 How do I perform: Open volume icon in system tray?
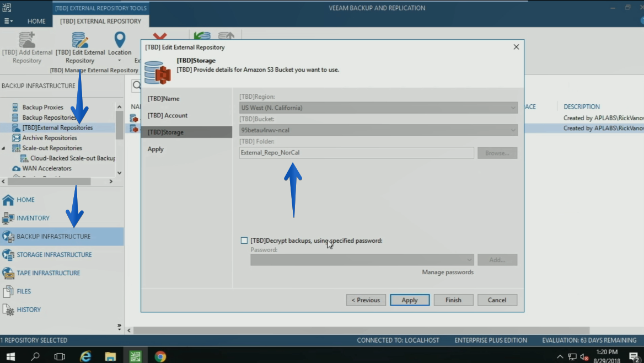click(x=584, y=356)
